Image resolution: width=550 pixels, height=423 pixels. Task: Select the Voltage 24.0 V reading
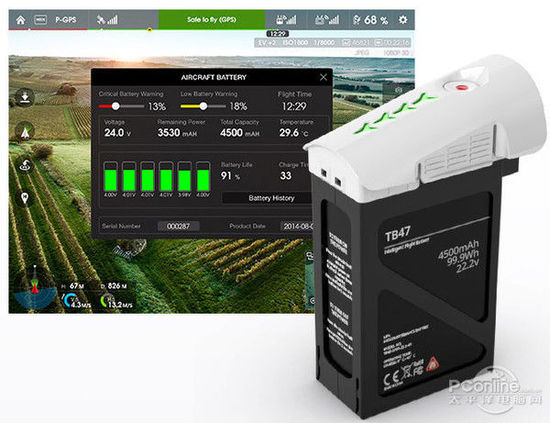tap(118, 133)
